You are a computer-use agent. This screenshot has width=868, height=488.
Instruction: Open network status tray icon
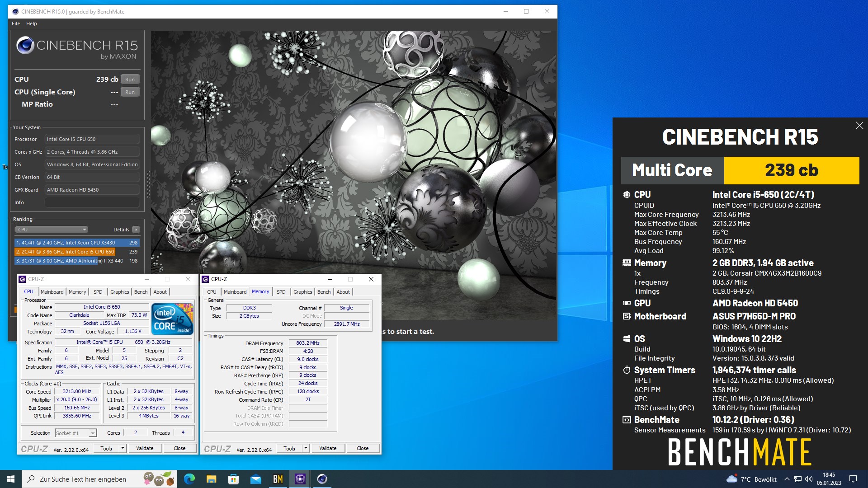pos(798,479)
